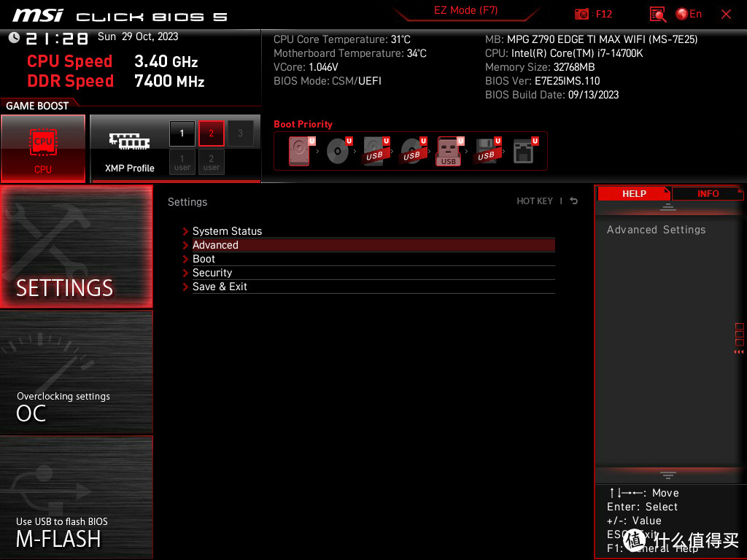Screen dimensions: 747x560
Task: Select the USB CD/DVD boot icon
Action: (x=413, y=151)
